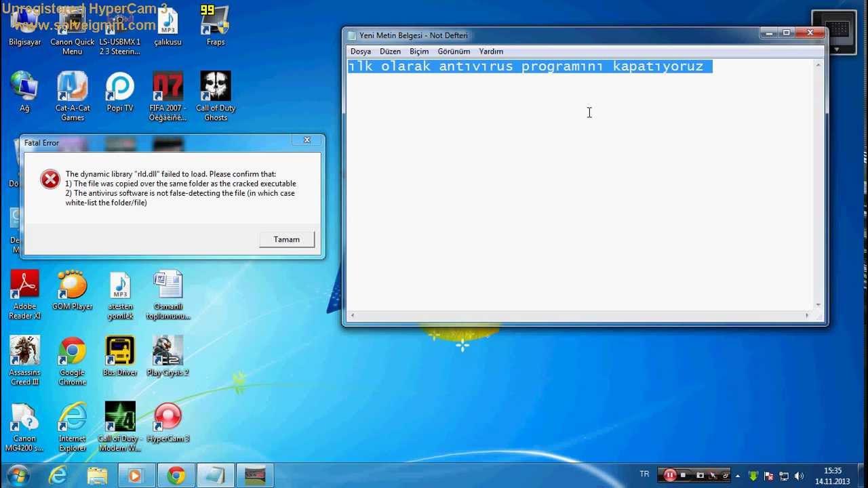Open Biçim menu in Notepad
The height and width of the screenshot is (488, 868).
point(419,52)
